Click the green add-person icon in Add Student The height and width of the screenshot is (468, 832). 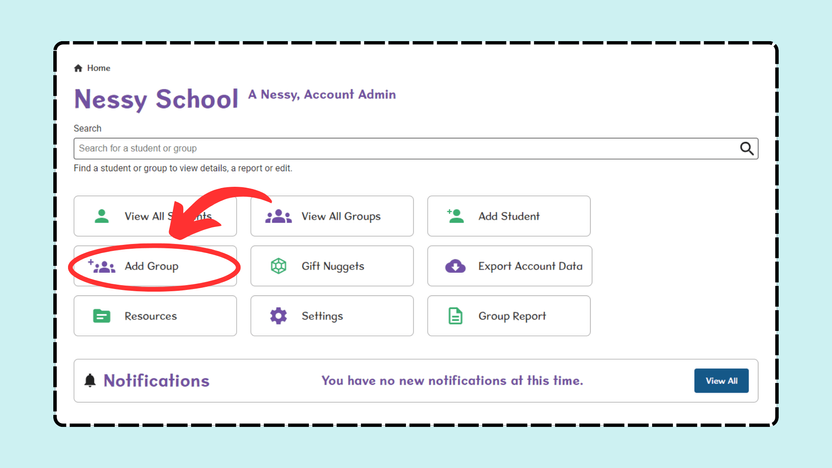[455, 216]
